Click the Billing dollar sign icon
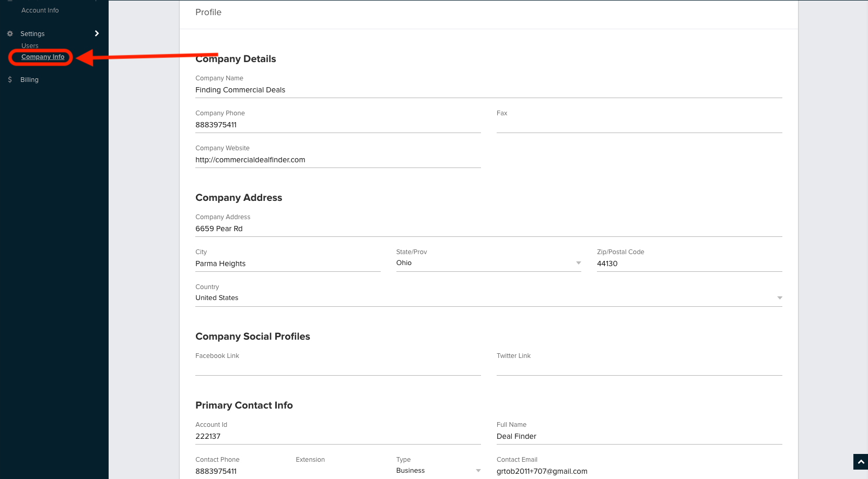This screenshot has height=479, width=868. pos(10,80)
